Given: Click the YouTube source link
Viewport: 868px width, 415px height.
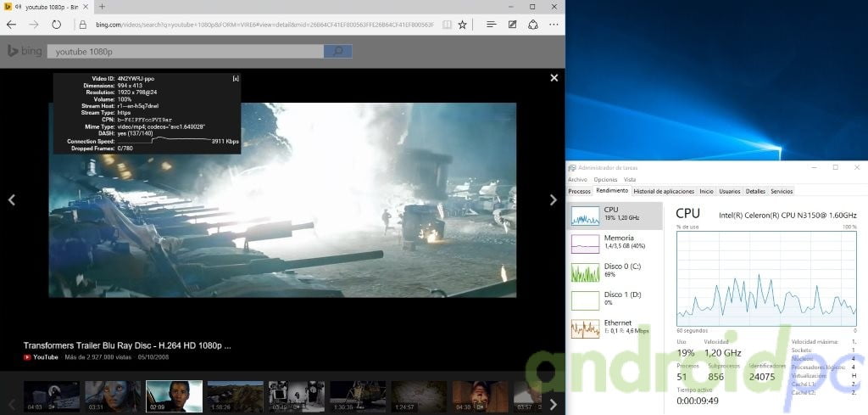Looking at the screenshot, I should pos(41,357).
